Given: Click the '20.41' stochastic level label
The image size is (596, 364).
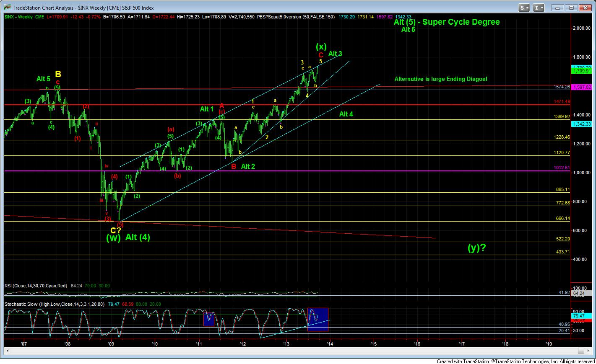Looking at the screenshot, I should [x=564, y=330].
